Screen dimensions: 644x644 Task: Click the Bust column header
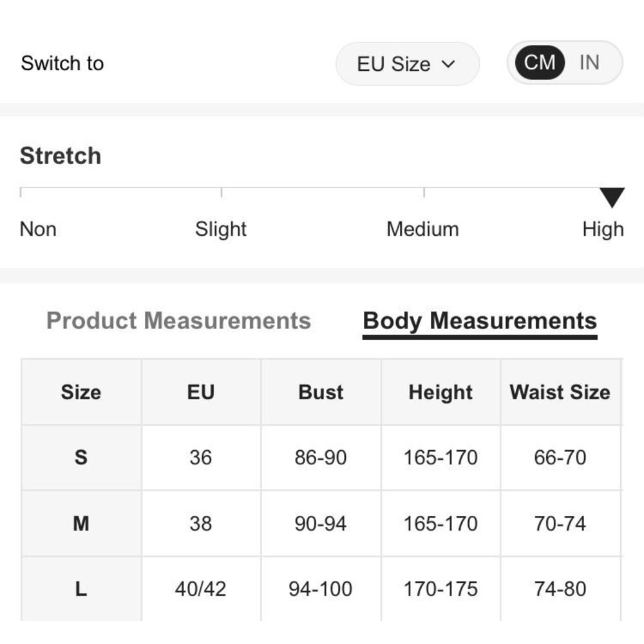click(x=321, y=392)
